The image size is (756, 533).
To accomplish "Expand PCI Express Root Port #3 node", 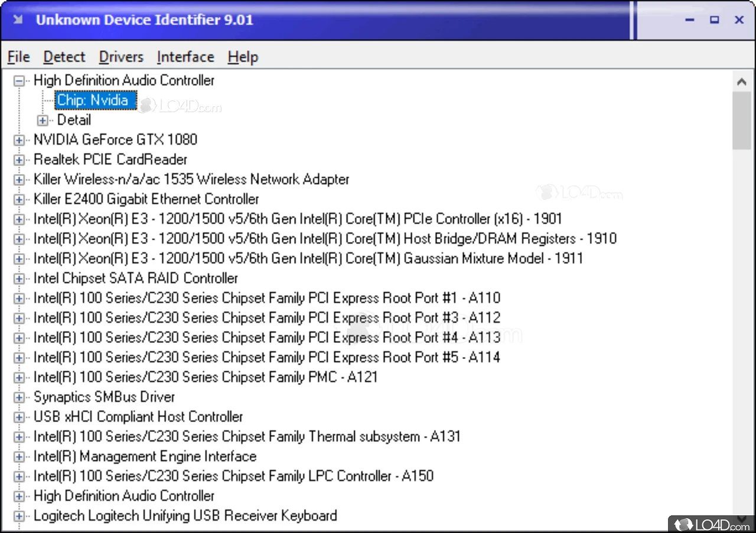I will coord(19,318).
